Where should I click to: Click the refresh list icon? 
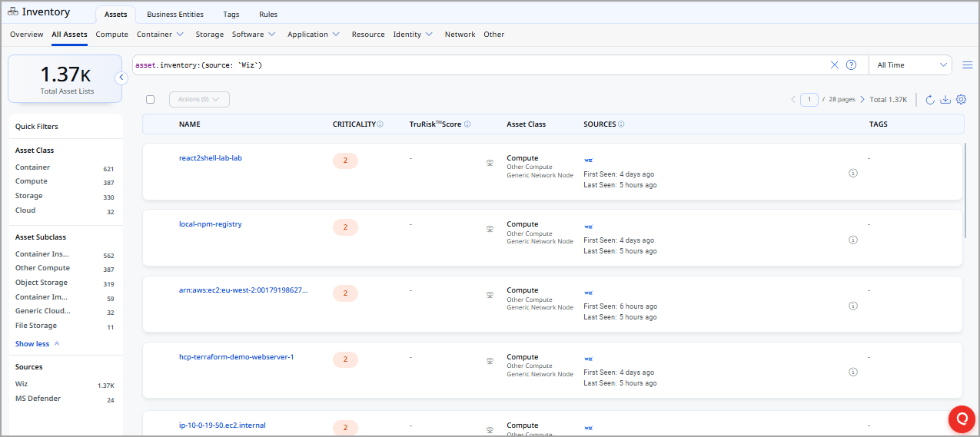coord(930,100)
